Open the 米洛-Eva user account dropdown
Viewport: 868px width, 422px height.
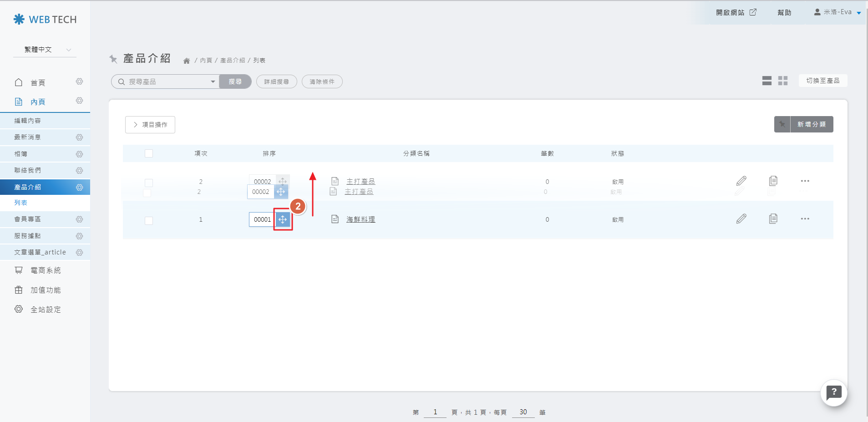(837, 12)
